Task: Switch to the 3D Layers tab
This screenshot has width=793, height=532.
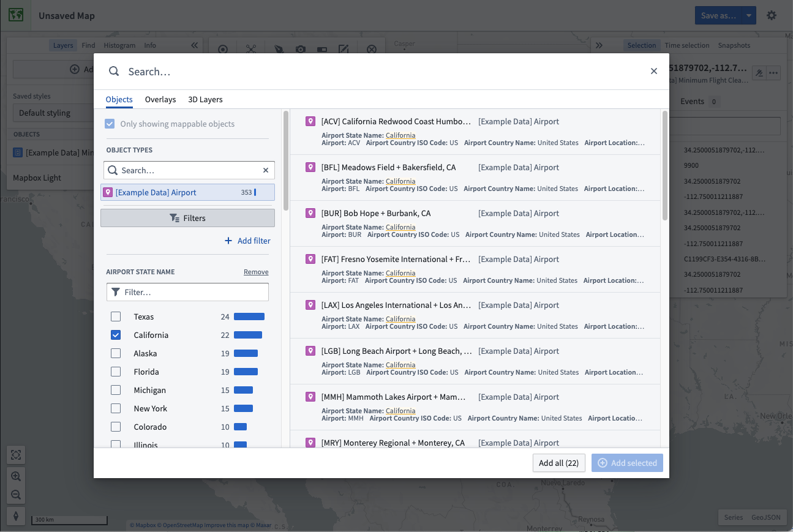Action: (x=205, y=99)
